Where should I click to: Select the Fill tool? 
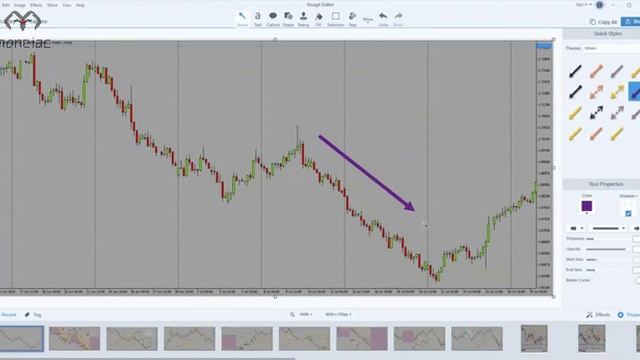click(x=319, y=19)
